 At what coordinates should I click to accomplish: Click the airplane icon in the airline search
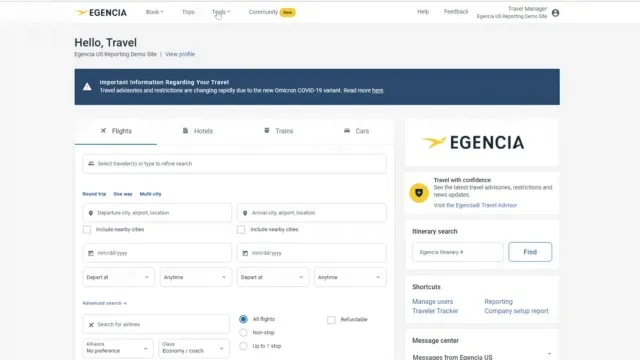(x=91, y=324)
